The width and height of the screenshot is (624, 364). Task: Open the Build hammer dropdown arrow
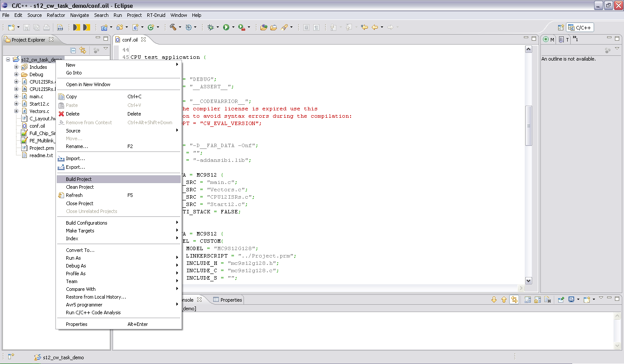[x=180, y=27]
